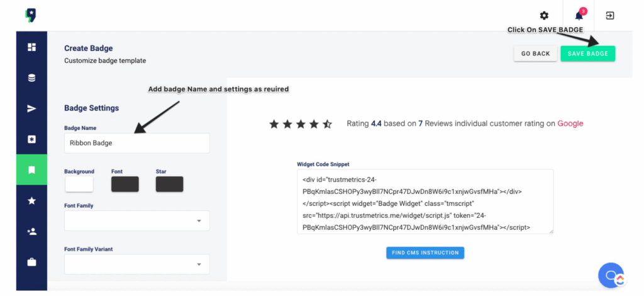The height and width of the screenshot is (296, 644).
Task: Open the paper plane send icon
Action: coord(31,108)
